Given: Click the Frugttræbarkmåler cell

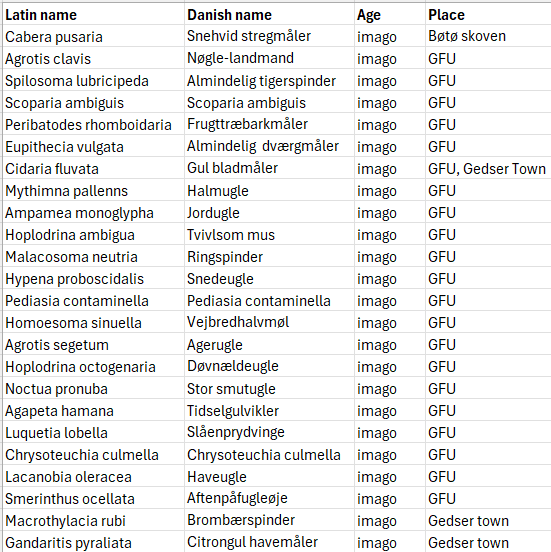Looking at the screenshot, I should tap(269, 124).
